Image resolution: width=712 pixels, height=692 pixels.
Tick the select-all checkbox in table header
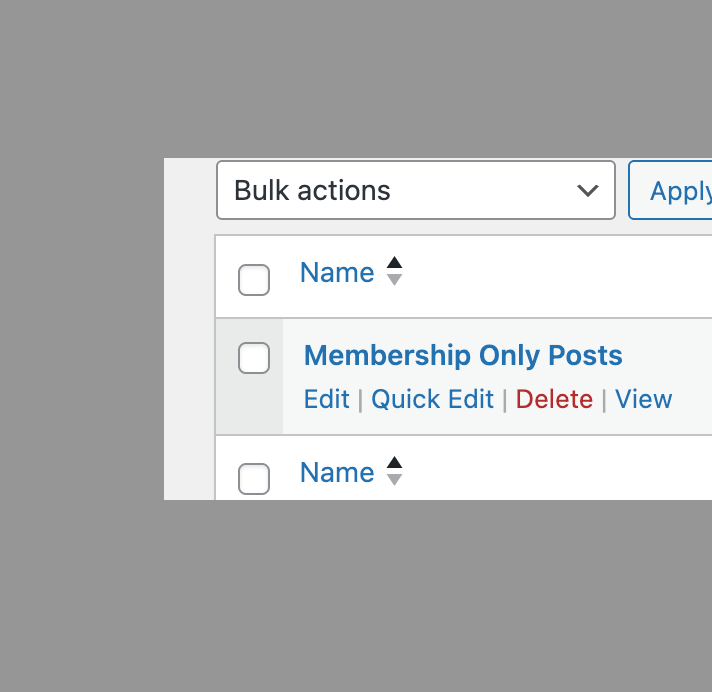254,280
